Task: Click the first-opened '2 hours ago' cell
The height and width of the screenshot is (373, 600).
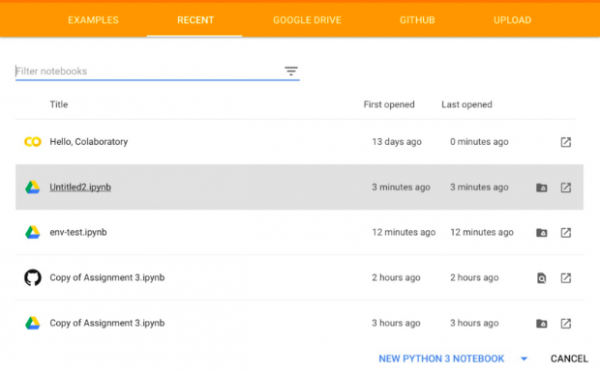Action: 396,277
